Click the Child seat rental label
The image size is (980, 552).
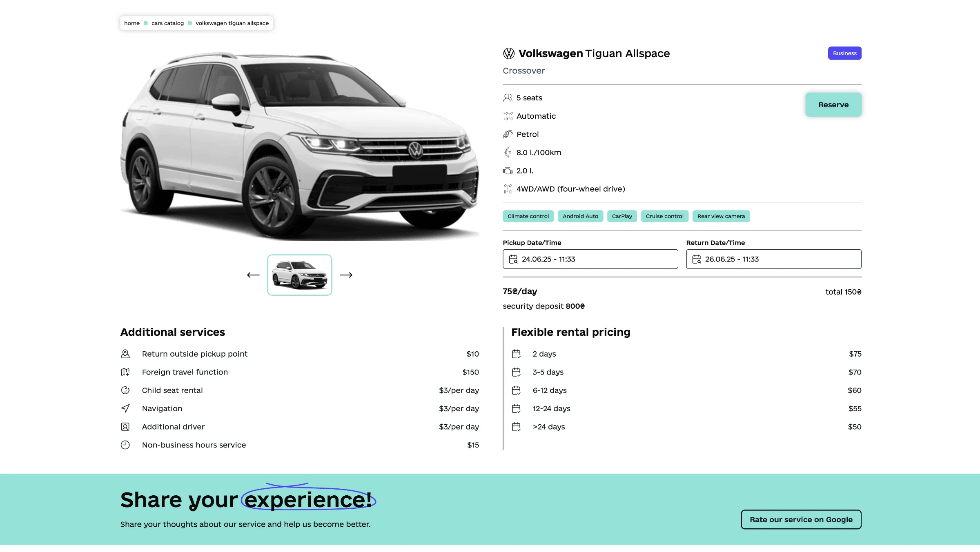(x=172, y=390)
